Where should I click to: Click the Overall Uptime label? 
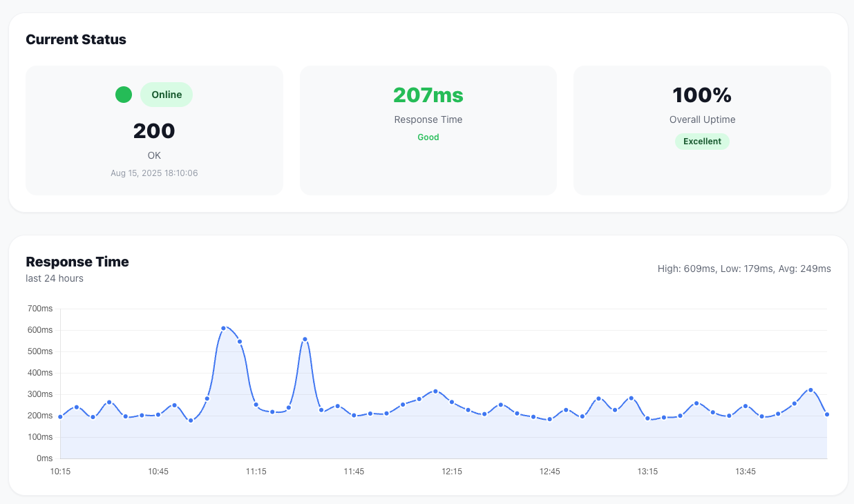(x=702, y=119)
